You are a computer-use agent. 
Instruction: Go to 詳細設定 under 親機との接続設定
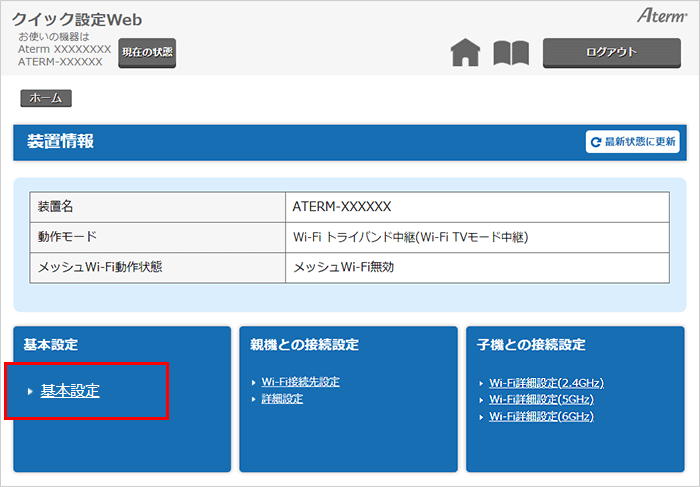[282, 399]
